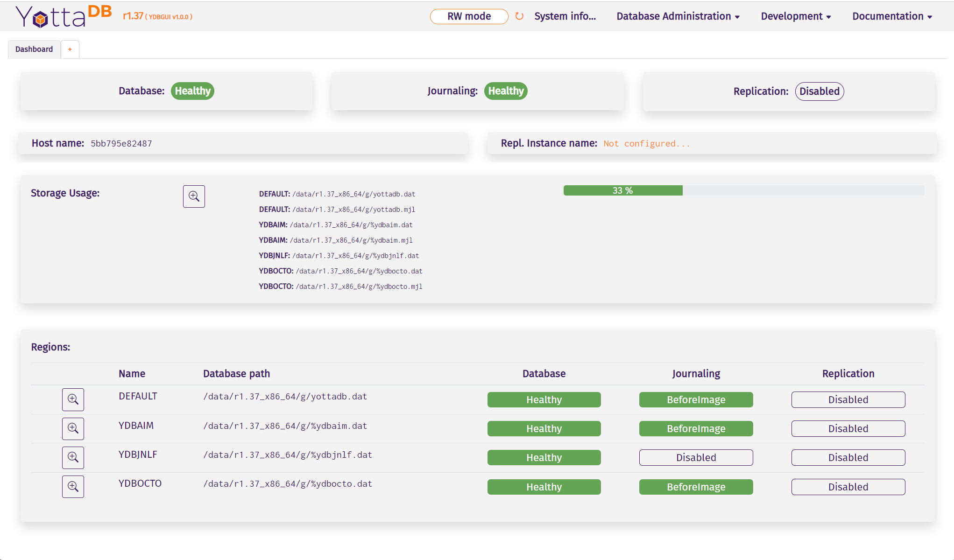
Task: Expand the Development menu
Action: [x=796, y=16]
